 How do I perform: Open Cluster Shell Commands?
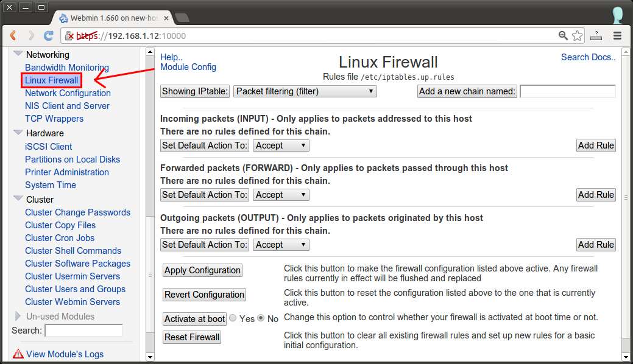click(x=73, y=251)
